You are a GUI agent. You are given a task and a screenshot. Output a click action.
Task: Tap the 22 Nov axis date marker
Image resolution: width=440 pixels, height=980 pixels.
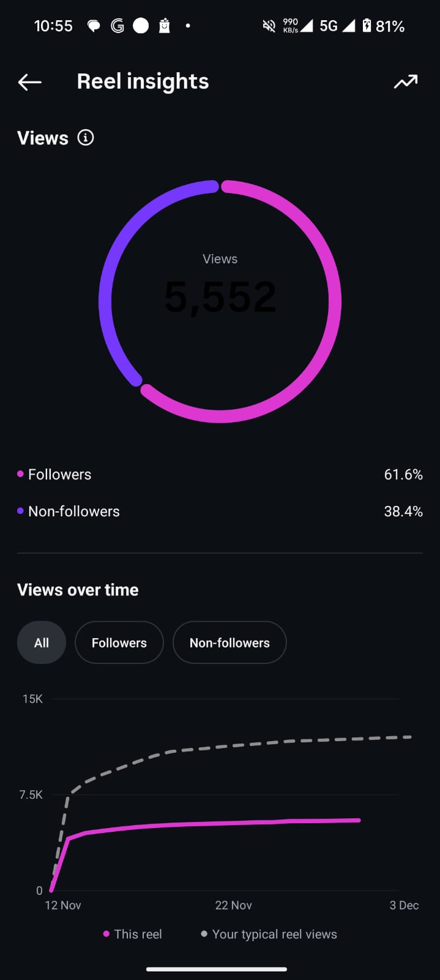click(x=233, y=905)
